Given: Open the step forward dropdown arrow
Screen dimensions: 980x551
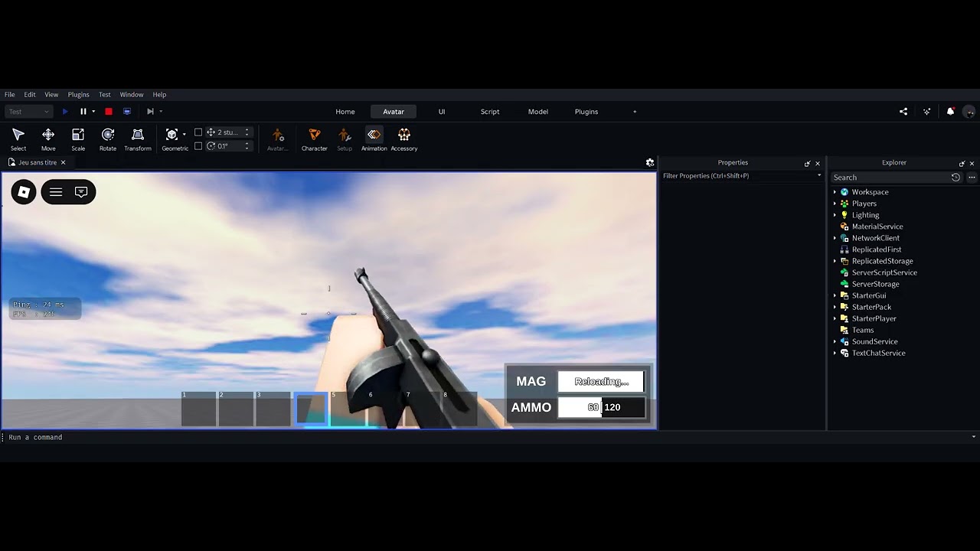Looking at the screenshot, I should [x=161, y=112].
